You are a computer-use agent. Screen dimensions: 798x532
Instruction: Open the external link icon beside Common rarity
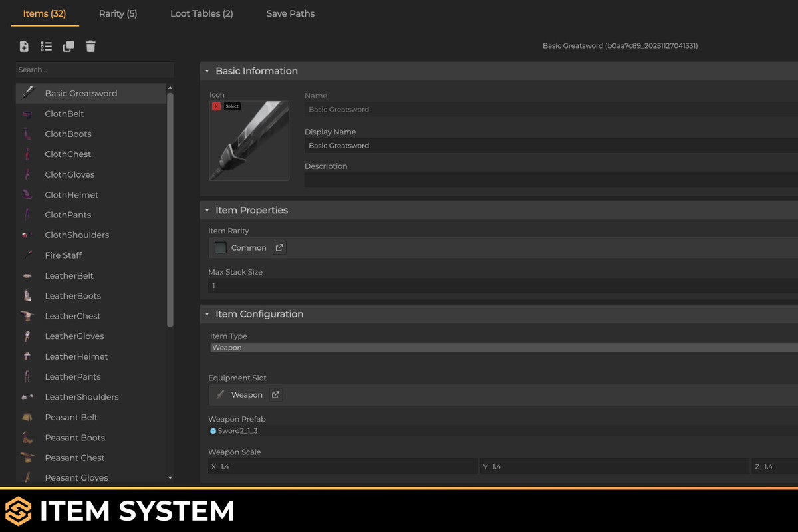279,247
